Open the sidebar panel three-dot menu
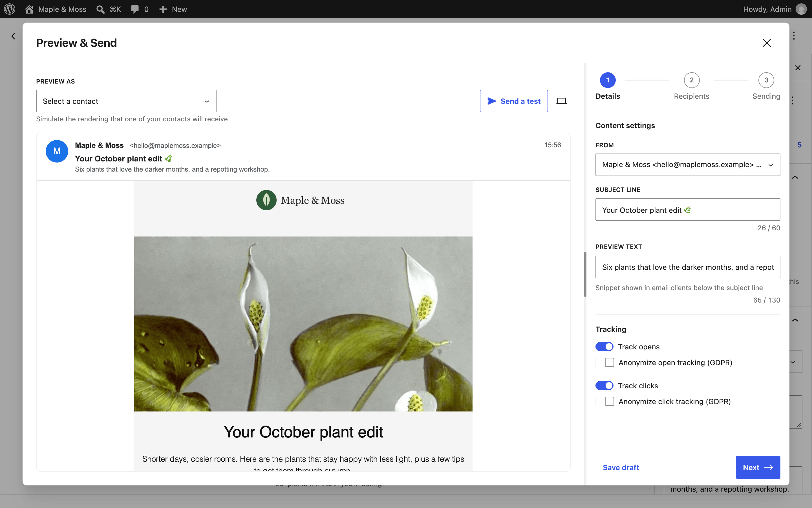The image size is (812, 508). click(792, 100)
